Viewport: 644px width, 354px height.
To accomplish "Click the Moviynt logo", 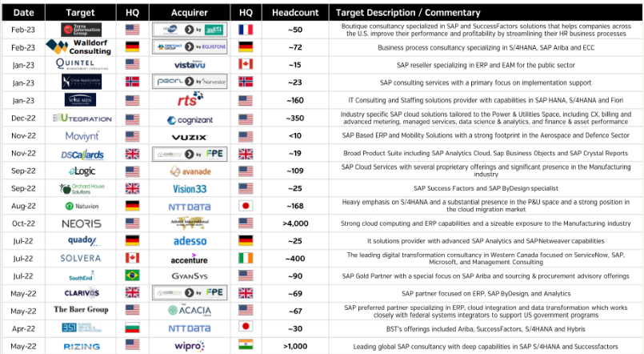I will pyautogui.click(x=82, y=135).
